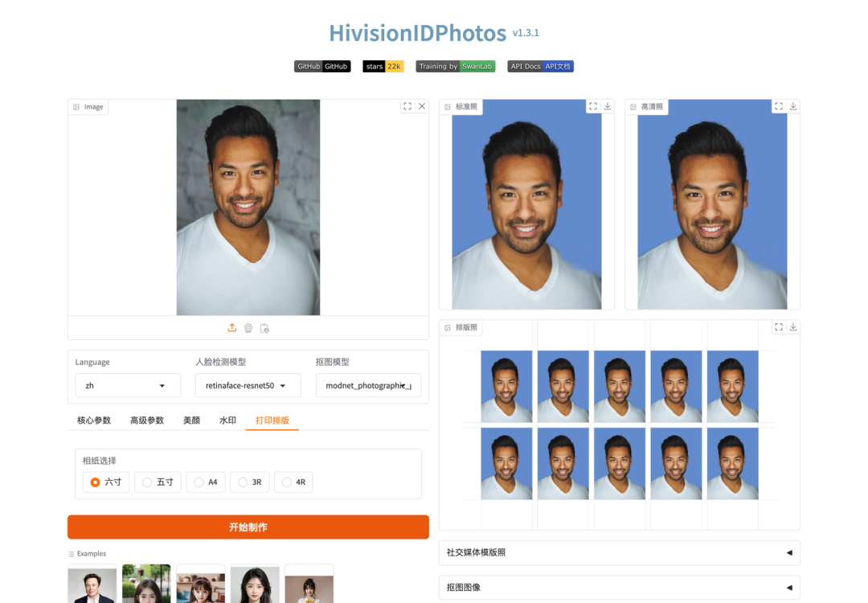Click the Examples label text

pos(92,554)
